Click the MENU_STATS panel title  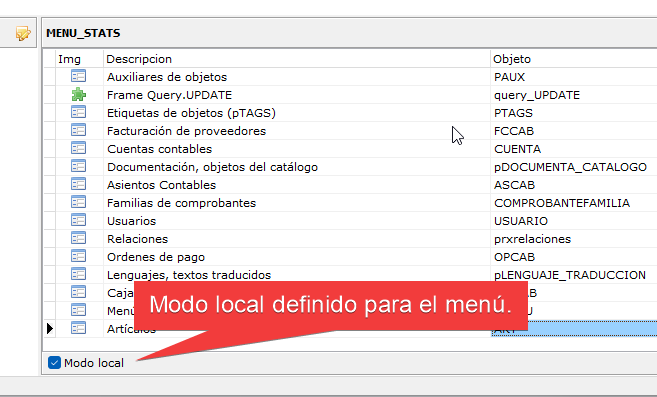(83, 33)
